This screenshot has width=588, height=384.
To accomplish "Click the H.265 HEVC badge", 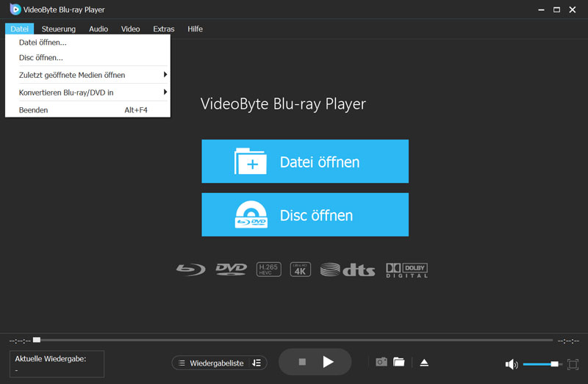I will pos(268,269).
